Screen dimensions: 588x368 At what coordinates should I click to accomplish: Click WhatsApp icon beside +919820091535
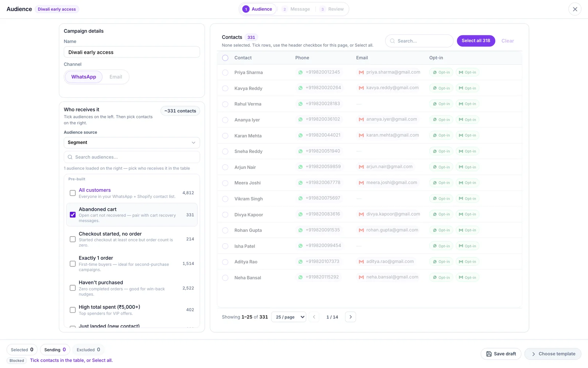tap(301, 230)
